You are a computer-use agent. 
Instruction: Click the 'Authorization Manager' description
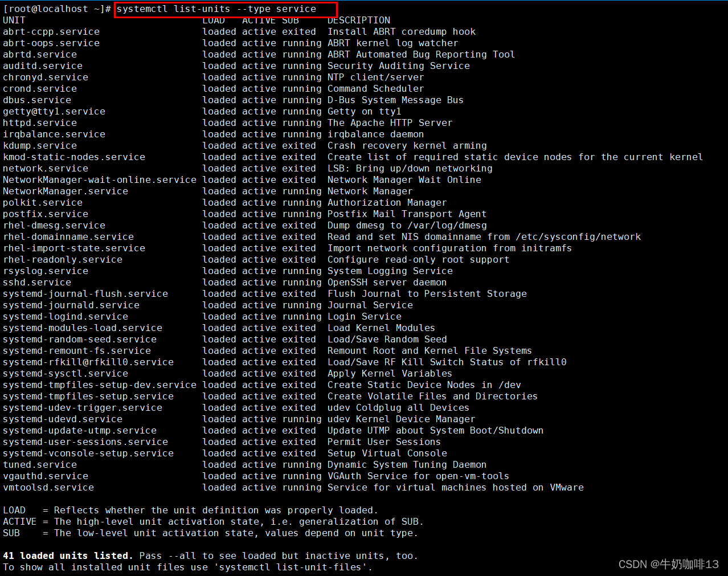click(x=387, y=203)
